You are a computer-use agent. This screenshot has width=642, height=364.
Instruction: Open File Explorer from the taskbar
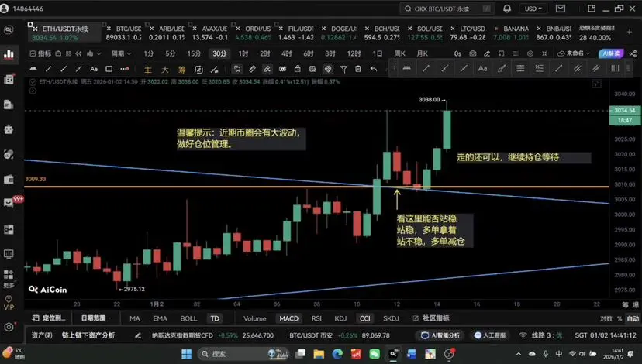tap(319, 353)
